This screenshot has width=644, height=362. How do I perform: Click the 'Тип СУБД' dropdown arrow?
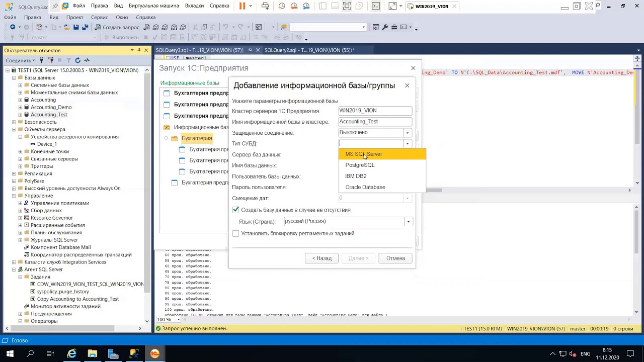point(408,144)
